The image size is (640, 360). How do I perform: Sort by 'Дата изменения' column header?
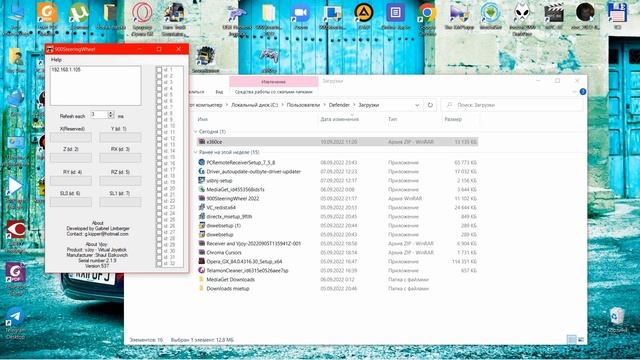(340, 119)
